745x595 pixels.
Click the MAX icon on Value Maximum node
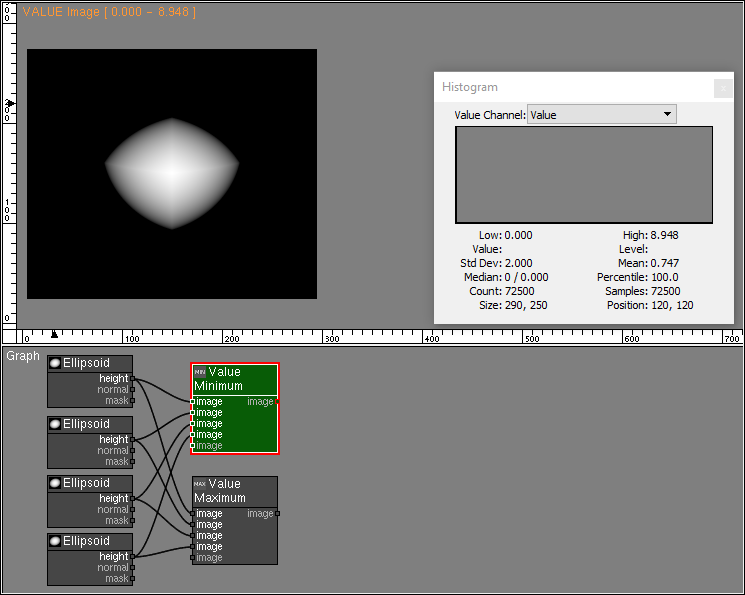click(199, 484)
